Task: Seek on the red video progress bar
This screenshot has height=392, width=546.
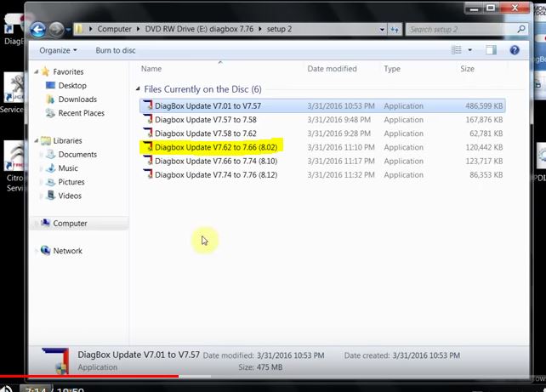Action: (89, 377)
